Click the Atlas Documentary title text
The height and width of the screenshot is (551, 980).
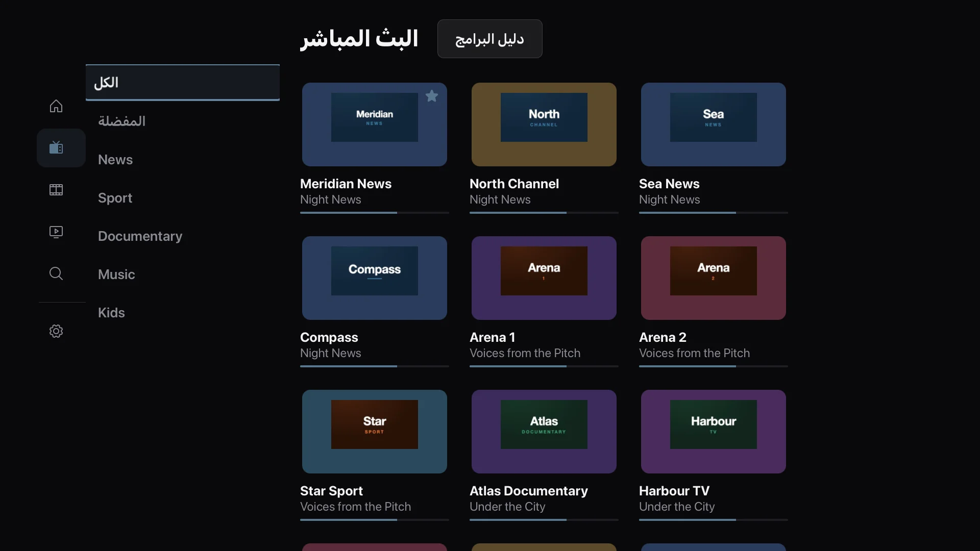pos(529,491)
